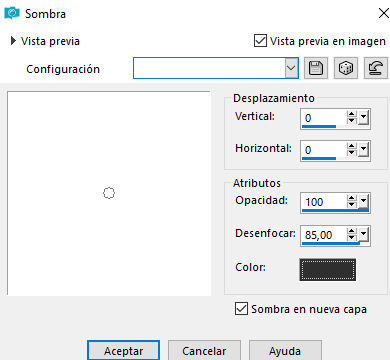Click the Desenfocar slider dropdown arrow
390x360 pixels.
(x=364, y=234)
